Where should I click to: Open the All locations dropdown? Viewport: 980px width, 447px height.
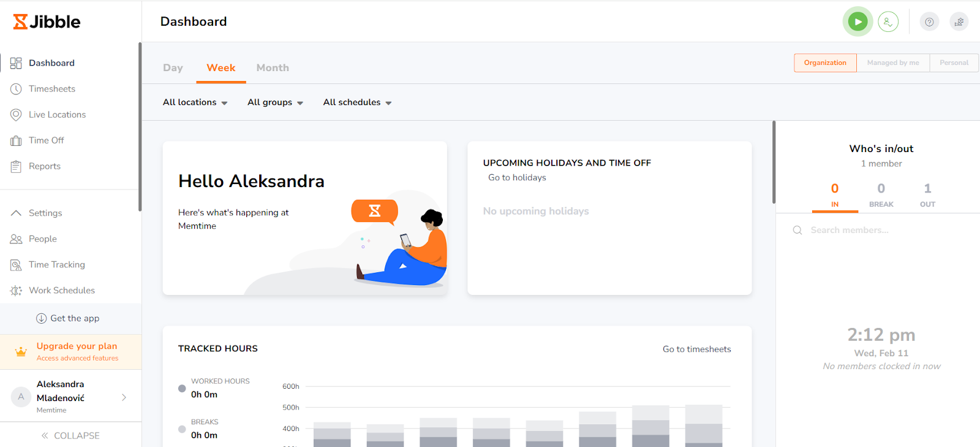[195, 102]
